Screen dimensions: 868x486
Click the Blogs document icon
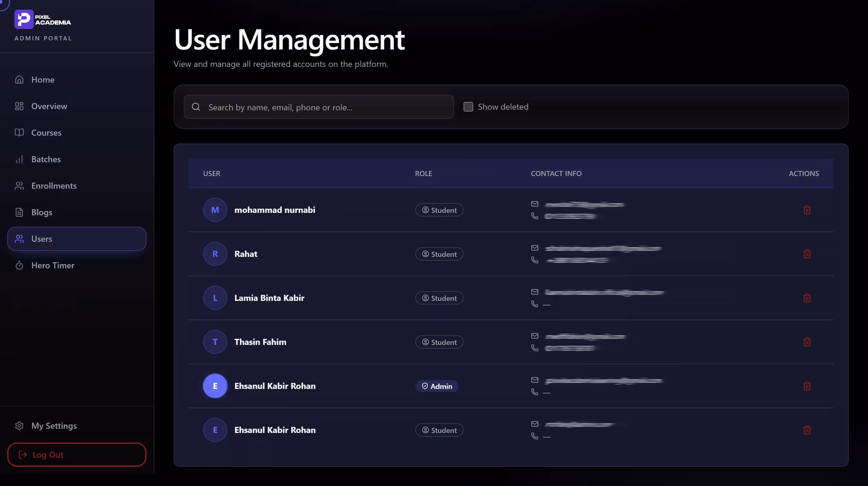(19, 212)
